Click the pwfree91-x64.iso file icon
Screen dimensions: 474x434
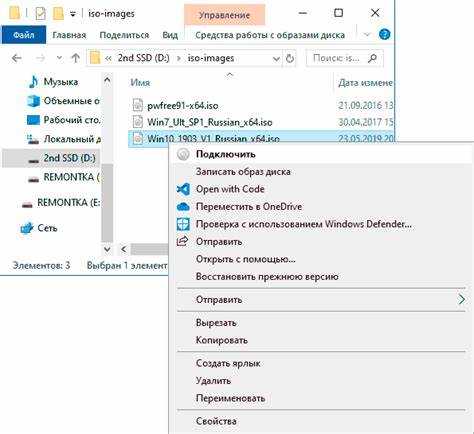tap(137, 105)
